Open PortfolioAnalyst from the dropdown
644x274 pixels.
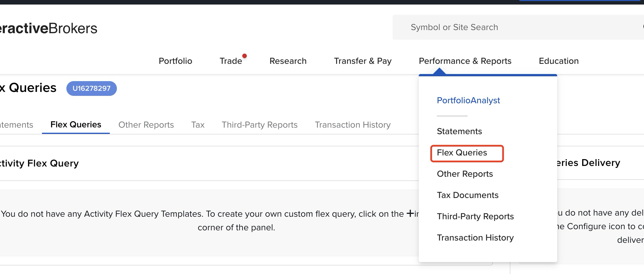pos(468,100)
